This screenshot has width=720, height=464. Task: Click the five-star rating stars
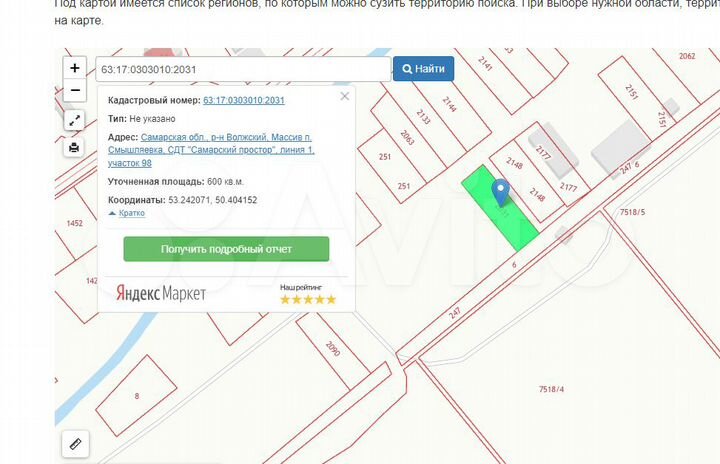coord(308,300)
